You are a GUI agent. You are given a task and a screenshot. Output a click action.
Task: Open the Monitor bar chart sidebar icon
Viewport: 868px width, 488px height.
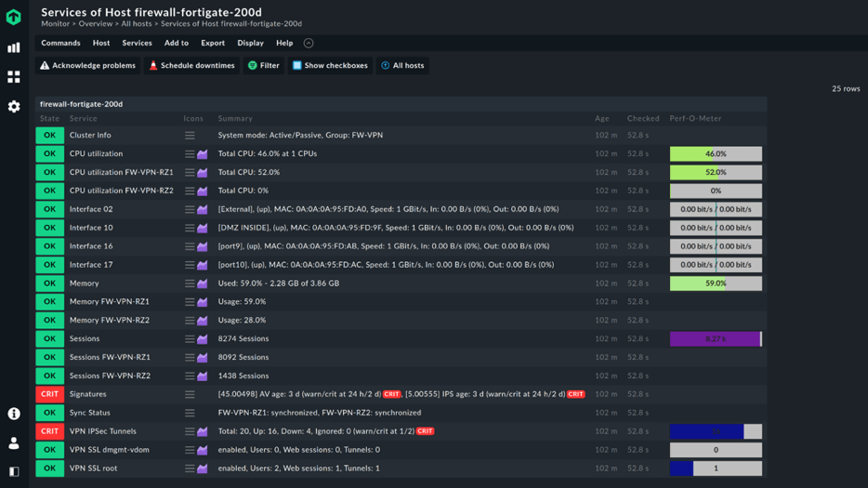(x=14, y=47)
